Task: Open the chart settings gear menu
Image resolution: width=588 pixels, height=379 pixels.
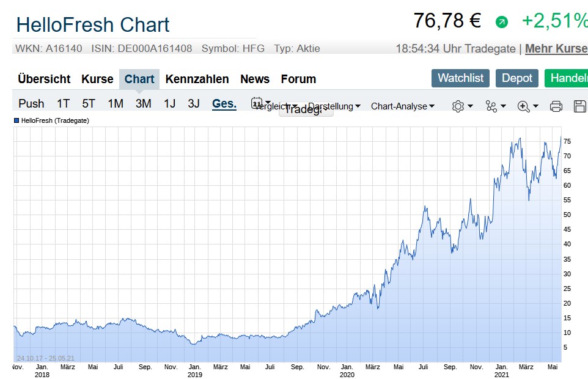Action: pos(462,106)
